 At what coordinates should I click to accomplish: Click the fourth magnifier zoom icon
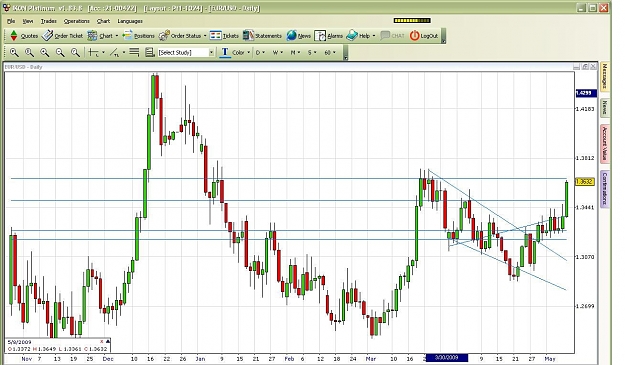pos(60,52)
